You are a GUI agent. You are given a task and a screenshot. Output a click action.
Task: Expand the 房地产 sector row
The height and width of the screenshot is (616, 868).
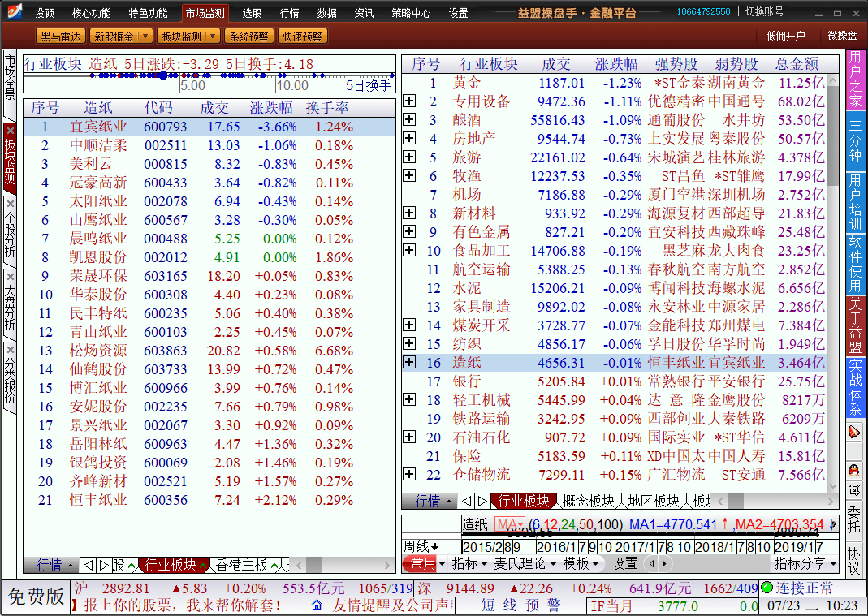click(x=409, y=138)
